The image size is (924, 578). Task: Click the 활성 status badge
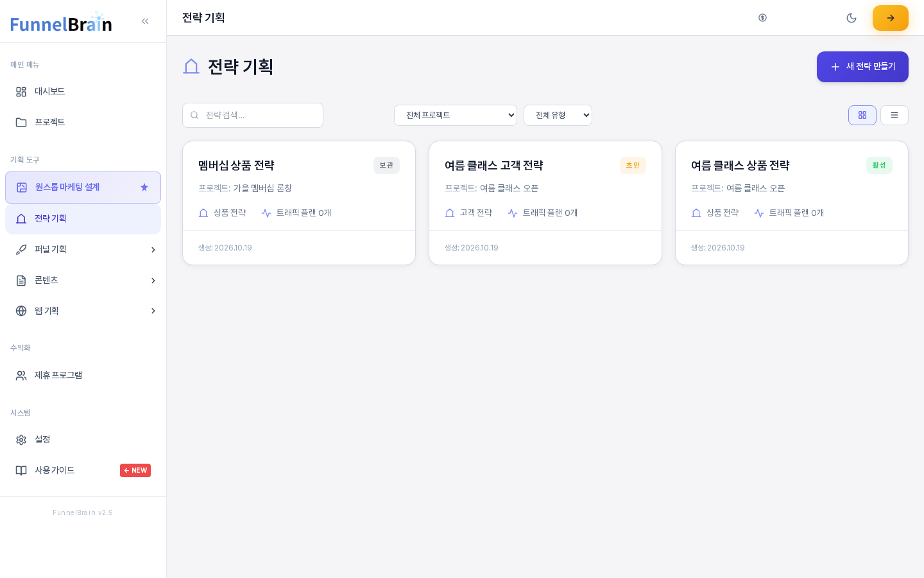879,166
